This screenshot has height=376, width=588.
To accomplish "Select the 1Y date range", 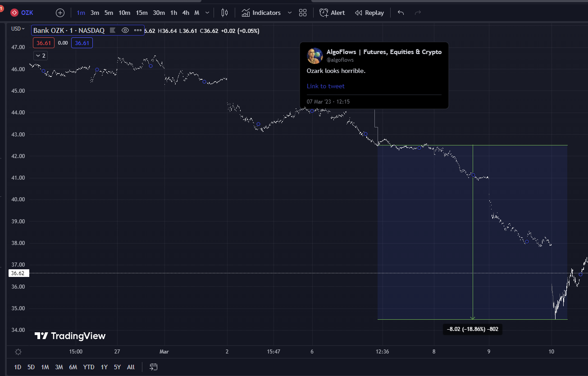I will 104,367.
